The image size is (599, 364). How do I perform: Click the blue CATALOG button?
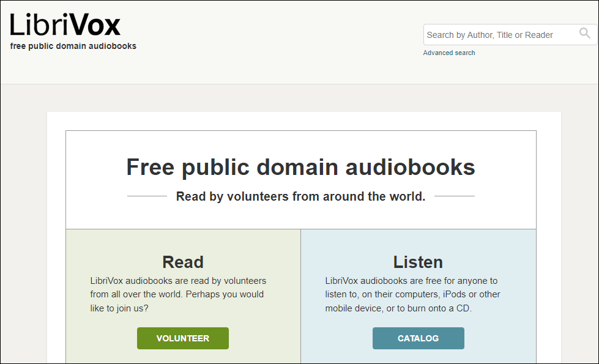[419, 338]
